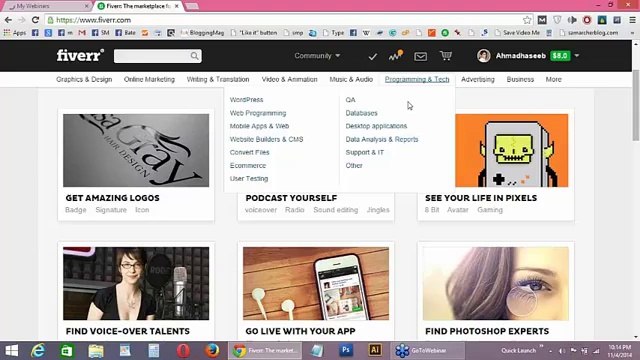640x360 pixels.
Task: Open the Gmail bookmark icon
Action: [82, 33]
